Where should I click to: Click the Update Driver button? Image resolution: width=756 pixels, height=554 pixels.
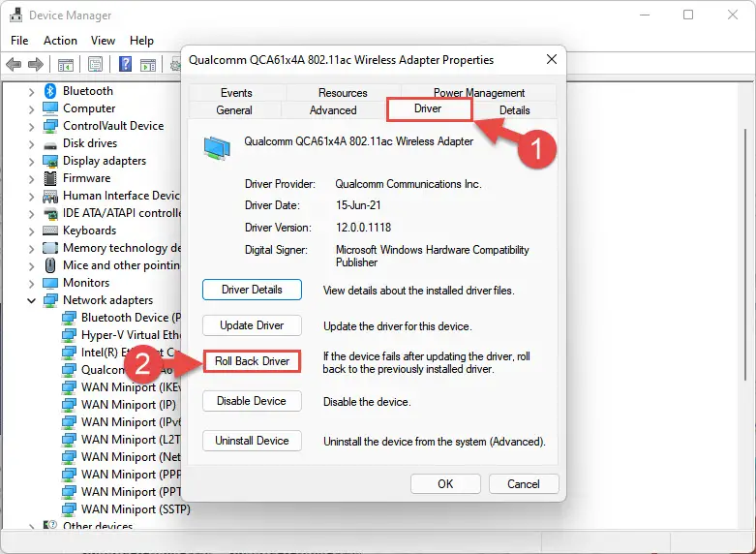point(252,325)
